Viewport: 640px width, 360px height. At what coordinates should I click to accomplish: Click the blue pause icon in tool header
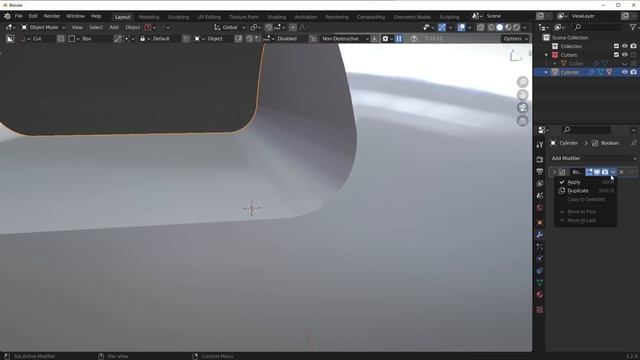399,39
